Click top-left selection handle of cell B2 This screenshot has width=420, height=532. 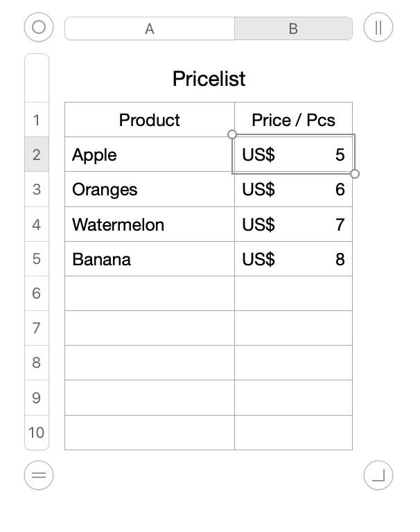point(232,134)
